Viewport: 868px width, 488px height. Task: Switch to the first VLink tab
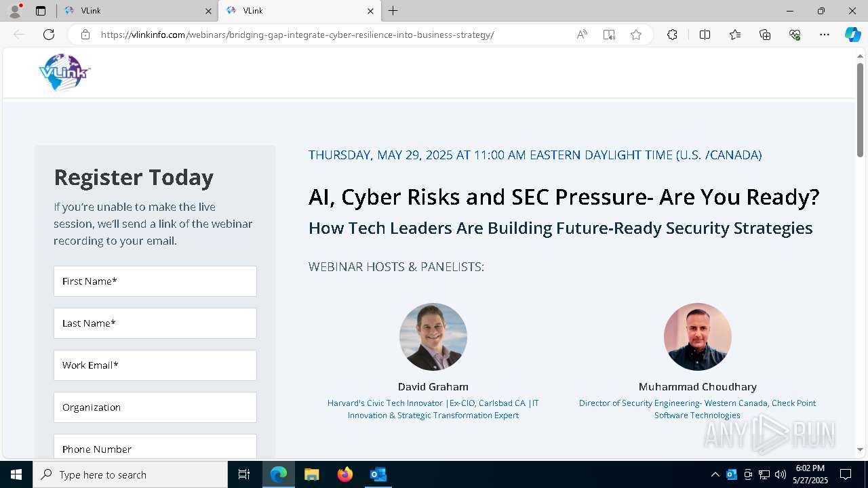pyautogui.click(x=136, y=11)
